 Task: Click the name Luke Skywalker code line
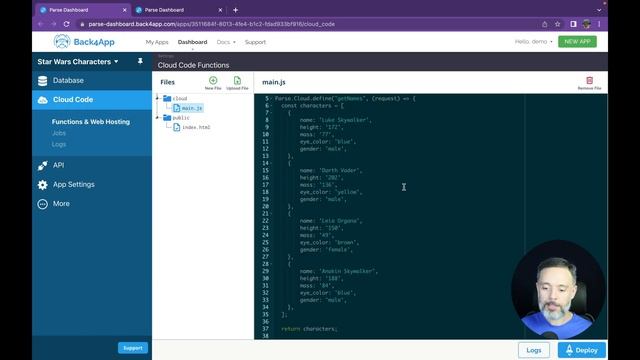click(336, 120)
